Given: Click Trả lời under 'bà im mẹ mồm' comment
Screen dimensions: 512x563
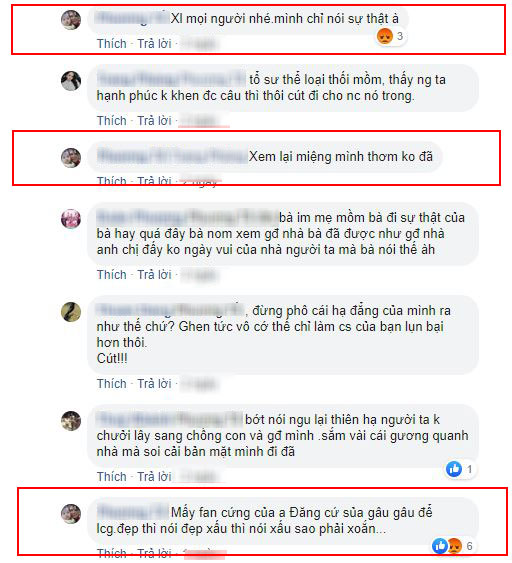Looking at the screenshot, I should pyautogui.click(x=154, y=275).
